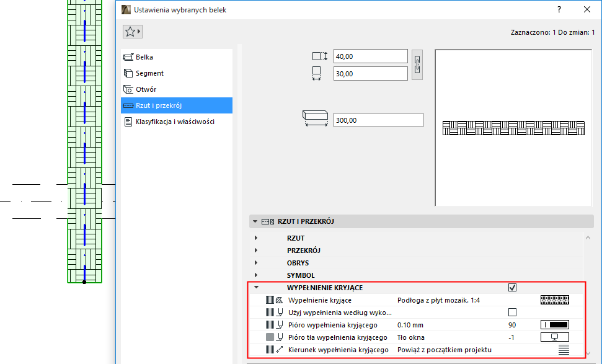Click the Pióro wypełnienia kryjącego label
The height and width of the screenshot is (364, 602).
(332, 325)
